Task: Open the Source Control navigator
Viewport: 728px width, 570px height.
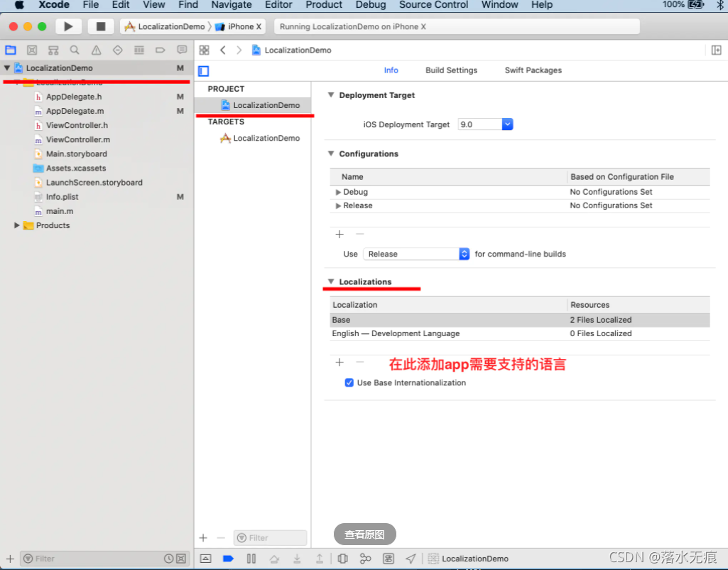Action: 32,50
